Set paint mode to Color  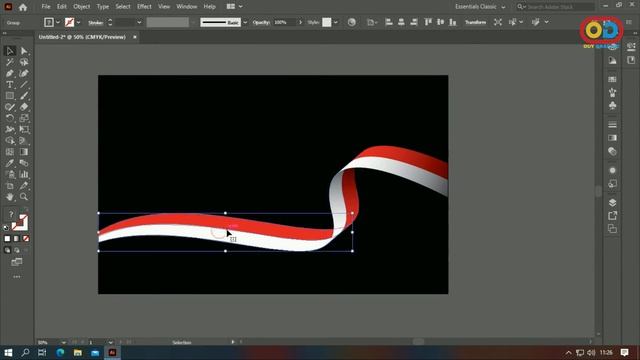click(x=7, y=238)
